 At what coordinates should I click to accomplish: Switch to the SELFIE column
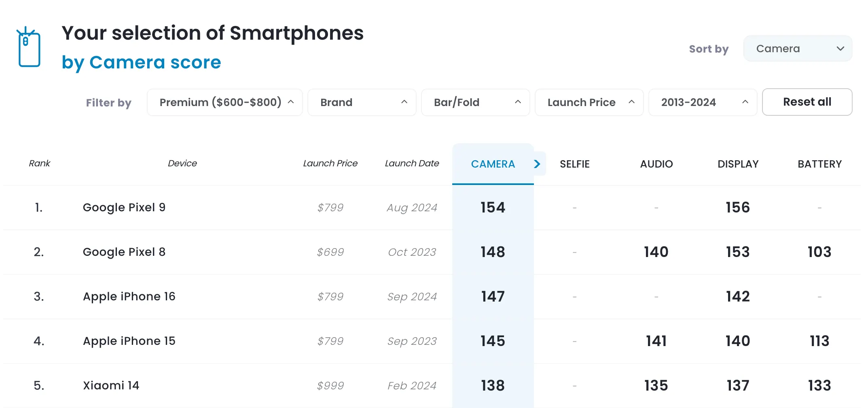pyautogui.click(x=575, y=164)
